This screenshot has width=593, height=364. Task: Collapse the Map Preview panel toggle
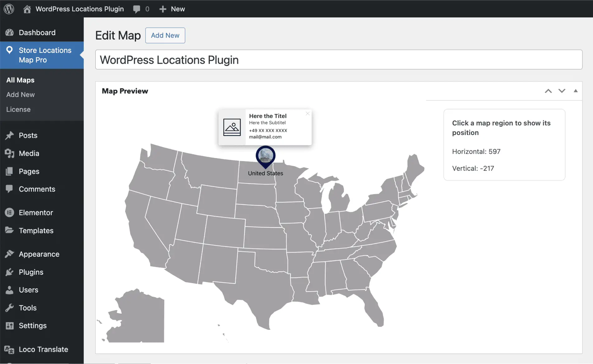tap(576, 91)
